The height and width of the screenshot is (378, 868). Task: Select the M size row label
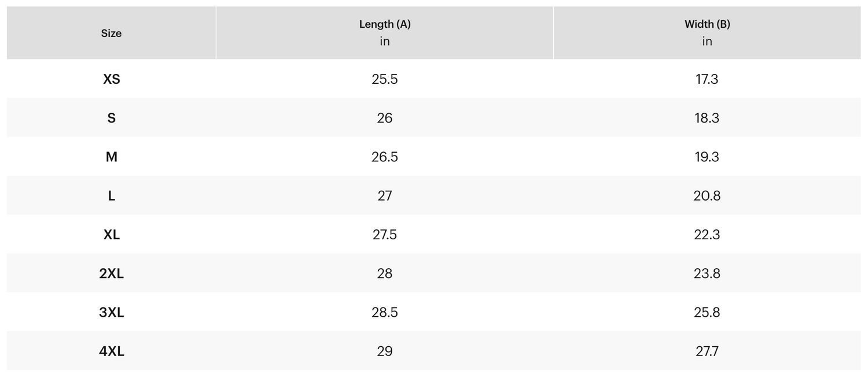coord(112,157)
